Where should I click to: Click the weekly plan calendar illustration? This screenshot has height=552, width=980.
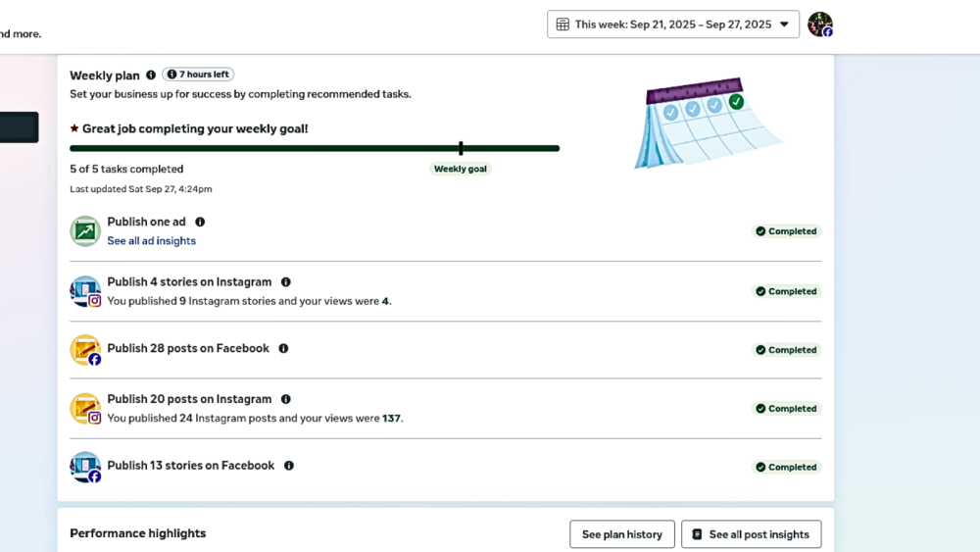(706, 123)
